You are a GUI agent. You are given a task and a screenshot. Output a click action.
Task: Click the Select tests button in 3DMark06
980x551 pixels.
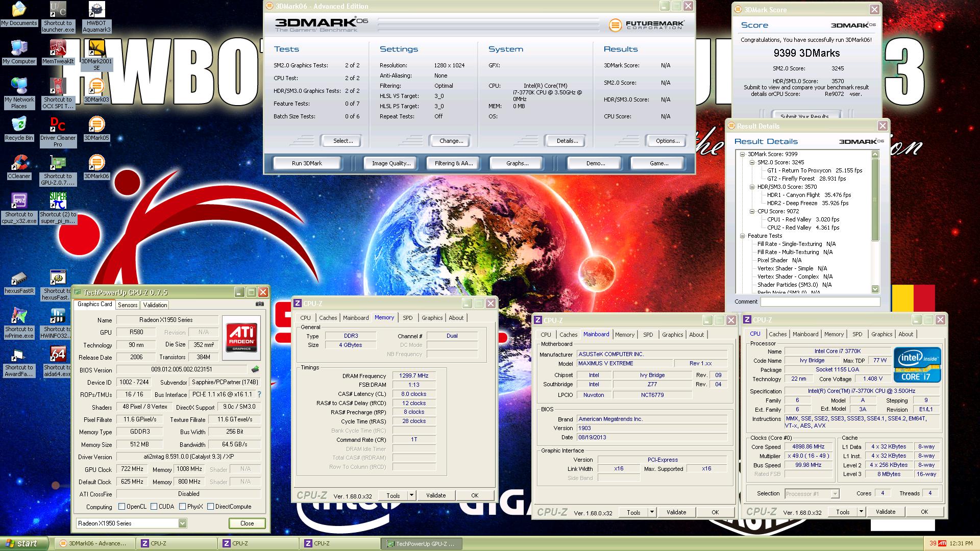[340, 141]
